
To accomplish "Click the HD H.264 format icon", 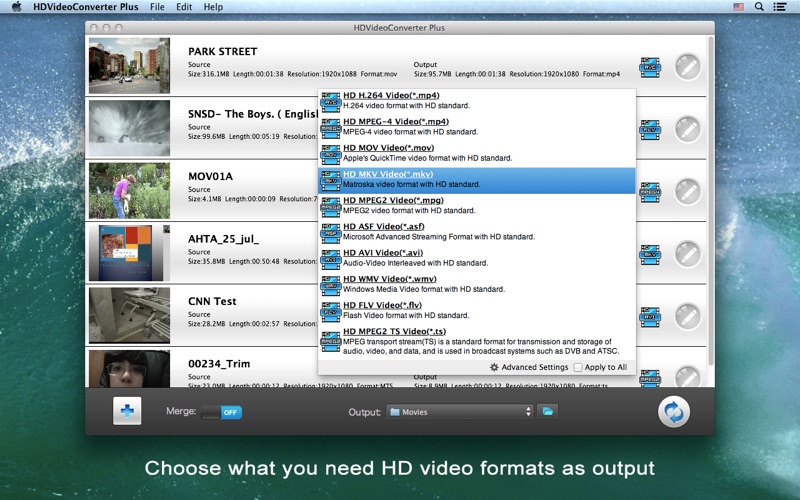I will pyautogui.click(x=331, y=102).
